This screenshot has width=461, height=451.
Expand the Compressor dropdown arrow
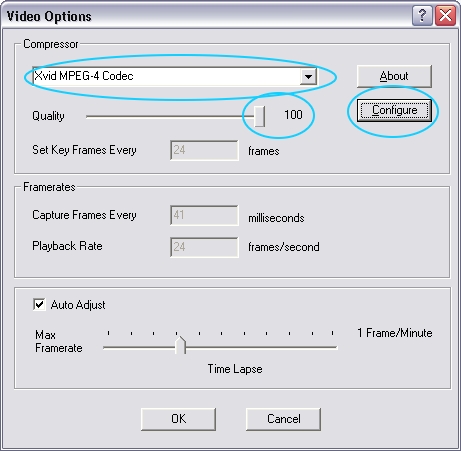point(308,77)
